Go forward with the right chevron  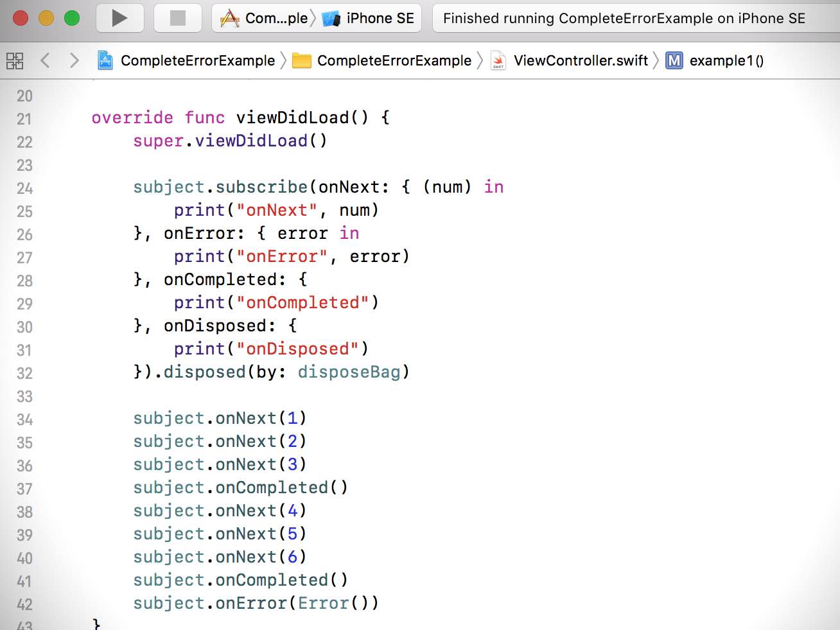(x=74, y=60)
